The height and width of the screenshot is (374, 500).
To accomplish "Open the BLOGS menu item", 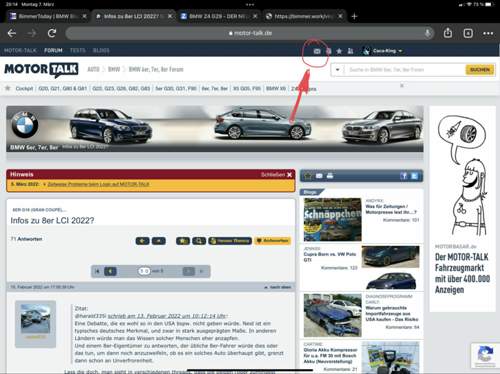I will (x=101, y=51).
